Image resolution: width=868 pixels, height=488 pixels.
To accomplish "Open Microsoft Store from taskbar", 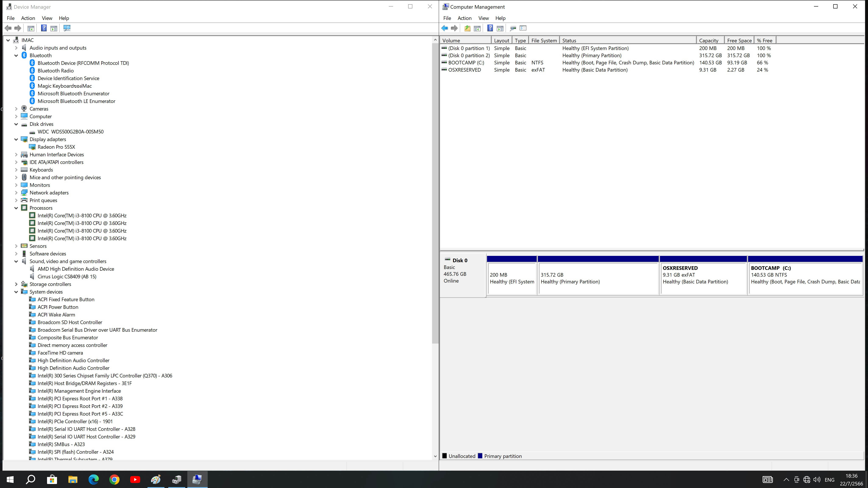I will (x=52, y=479).
